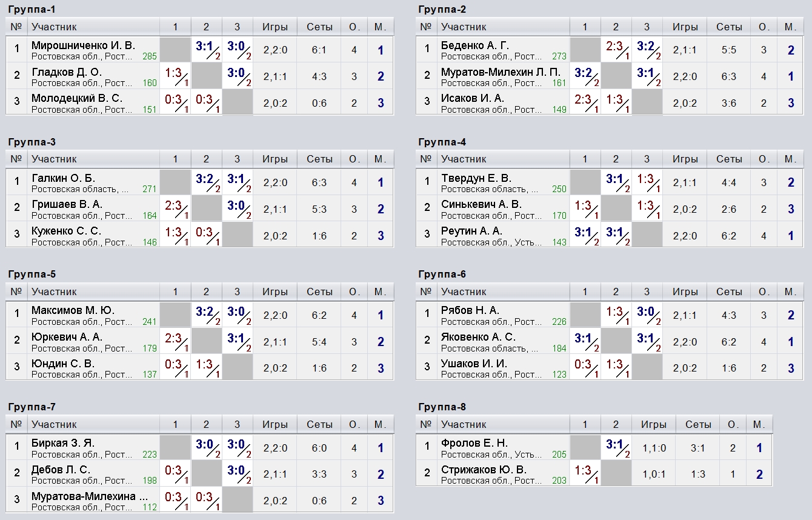Select Биркая З. Я. in Группа-7
The height and width of the screenshot is (520, 812).
[x=63, y=443]
